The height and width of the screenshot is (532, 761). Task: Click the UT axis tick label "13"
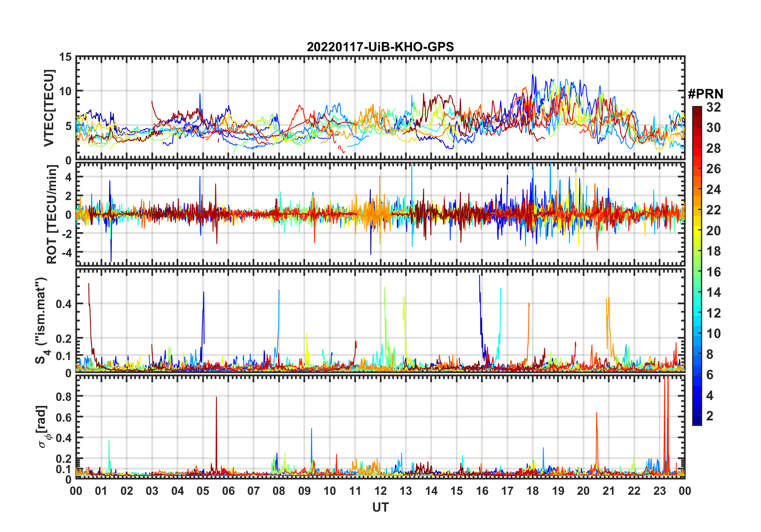tap(406, 491)
